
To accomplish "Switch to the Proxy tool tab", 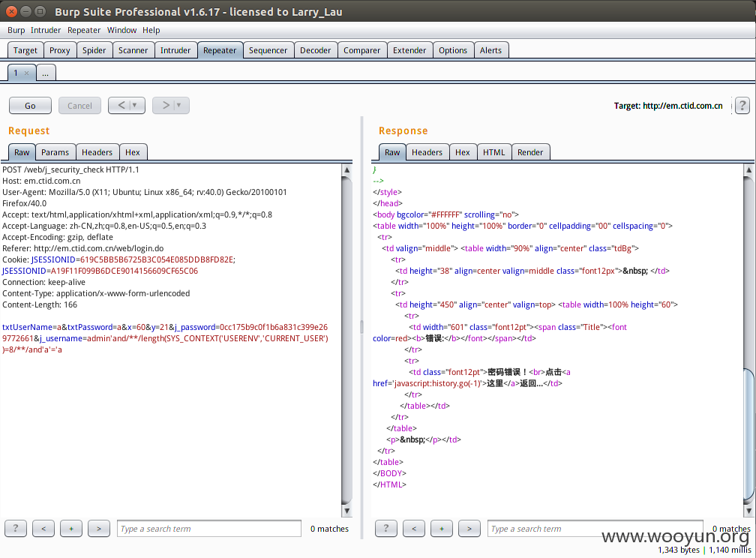I will 60,50.
